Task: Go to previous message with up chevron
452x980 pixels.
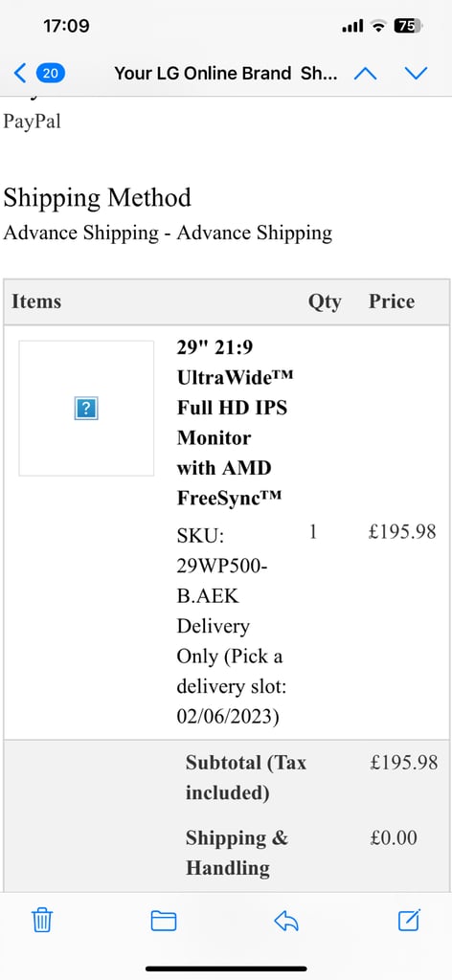Action: 365,74
